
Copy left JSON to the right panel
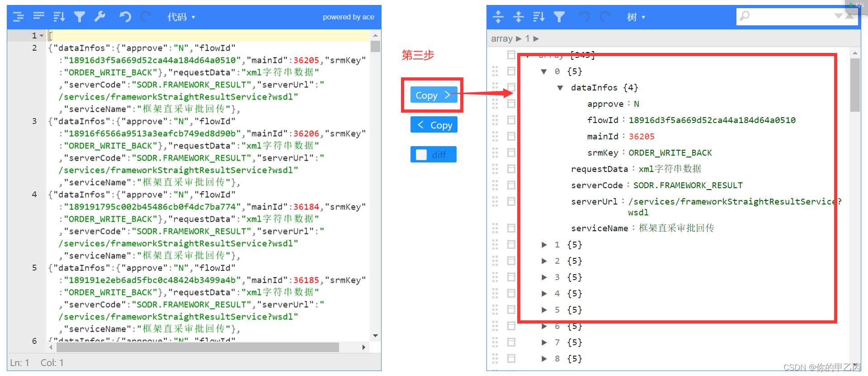[434, 95]
